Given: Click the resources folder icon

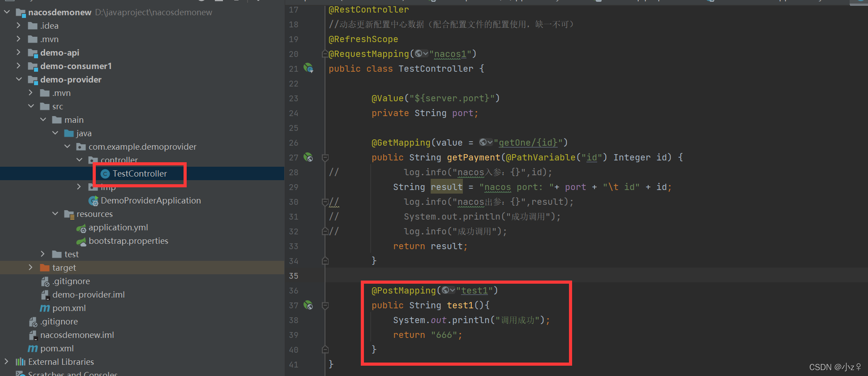Looking at the screenshot, I should (x=69, y=214).
